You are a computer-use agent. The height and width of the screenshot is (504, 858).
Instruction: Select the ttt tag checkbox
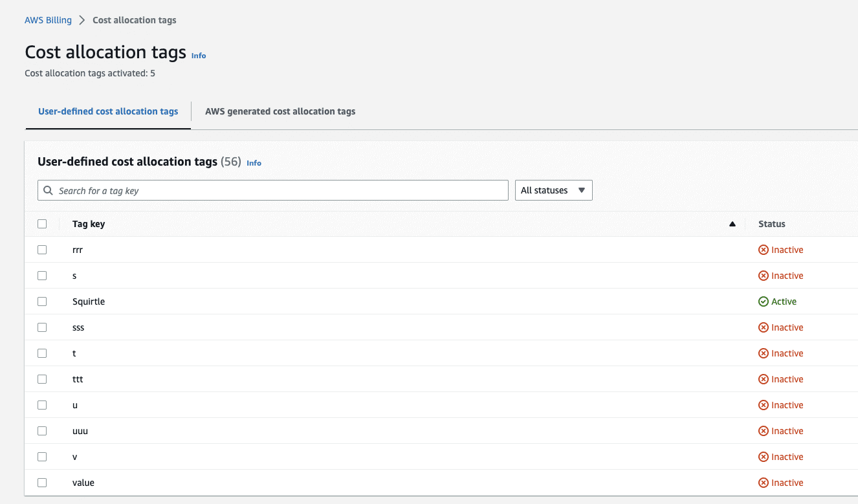point(42,379)
